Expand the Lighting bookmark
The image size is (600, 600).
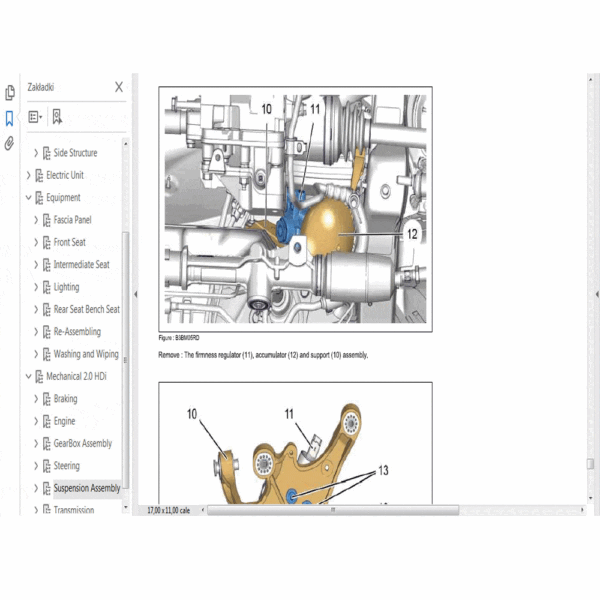click(36, 287)
